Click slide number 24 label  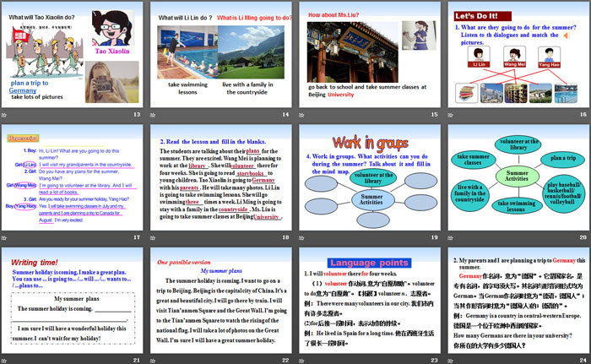click(x=583, y=361)
